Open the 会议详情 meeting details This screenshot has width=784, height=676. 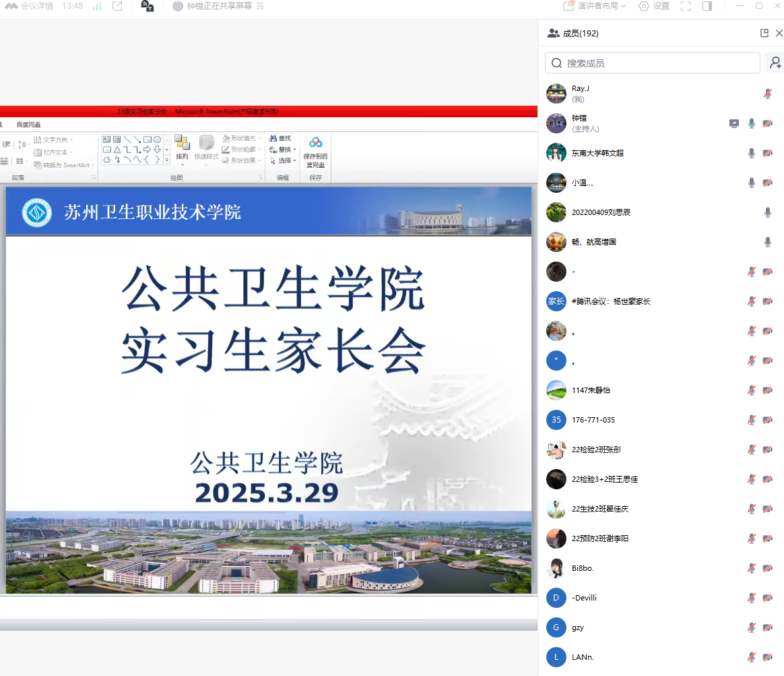(29, 6)
